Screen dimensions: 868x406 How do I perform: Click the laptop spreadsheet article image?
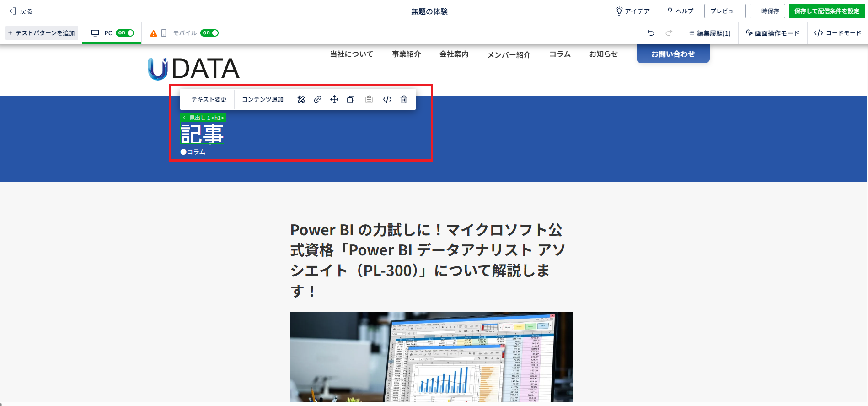432,357
